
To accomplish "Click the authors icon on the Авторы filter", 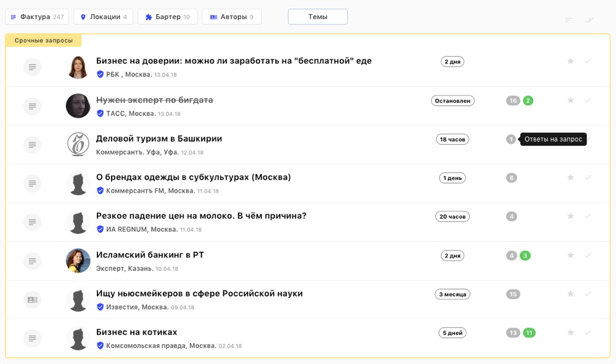I will (x=215, y=17).
